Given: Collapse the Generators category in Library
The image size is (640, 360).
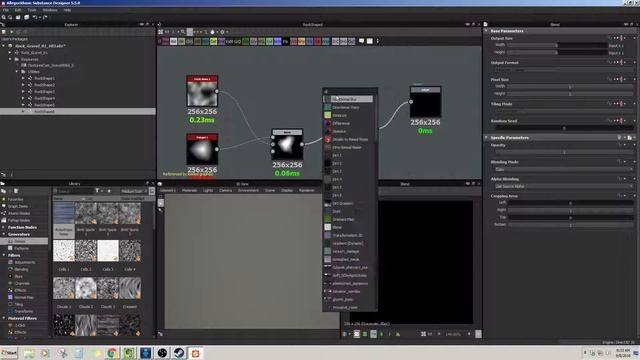Looking at the screenshot, I should point(4,234).
